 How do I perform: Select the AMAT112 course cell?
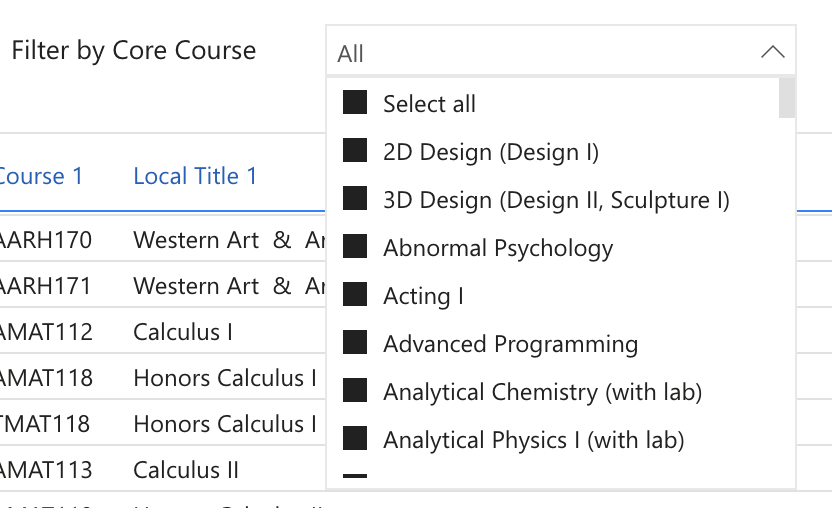46,331
